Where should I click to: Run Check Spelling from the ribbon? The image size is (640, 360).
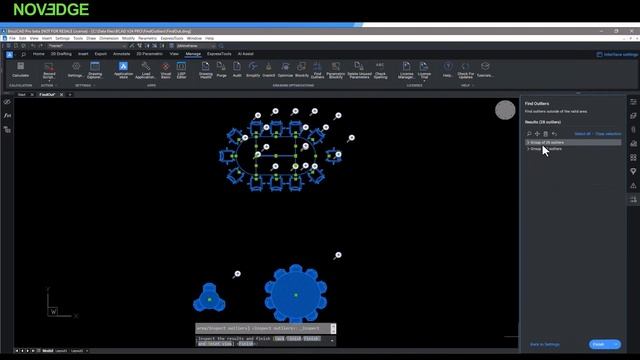[x=380, y=70]
